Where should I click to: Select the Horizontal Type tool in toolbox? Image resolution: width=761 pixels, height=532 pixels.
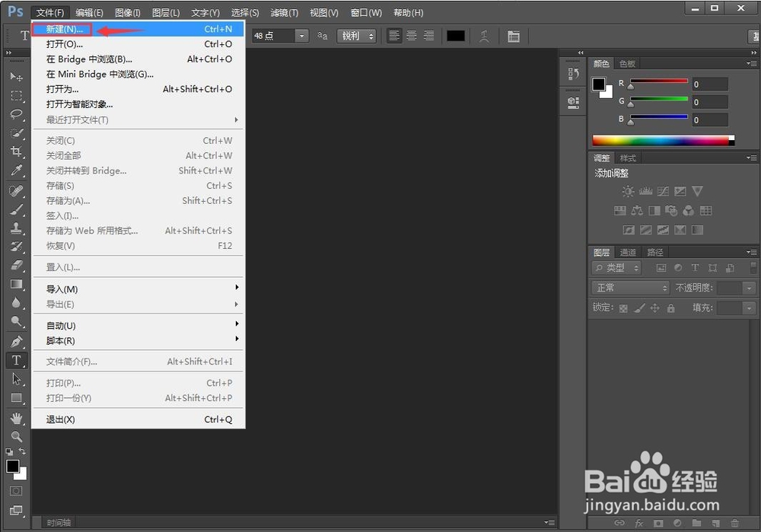pos(17,360)
